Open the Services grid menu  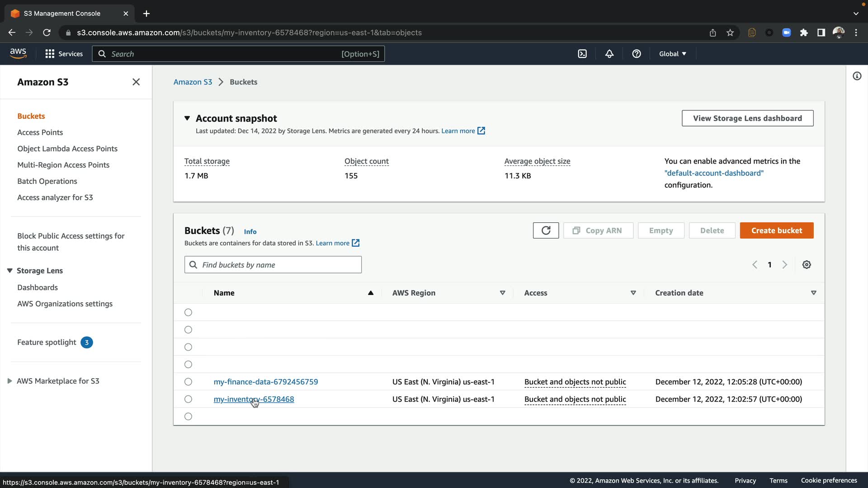coord(64,54)
